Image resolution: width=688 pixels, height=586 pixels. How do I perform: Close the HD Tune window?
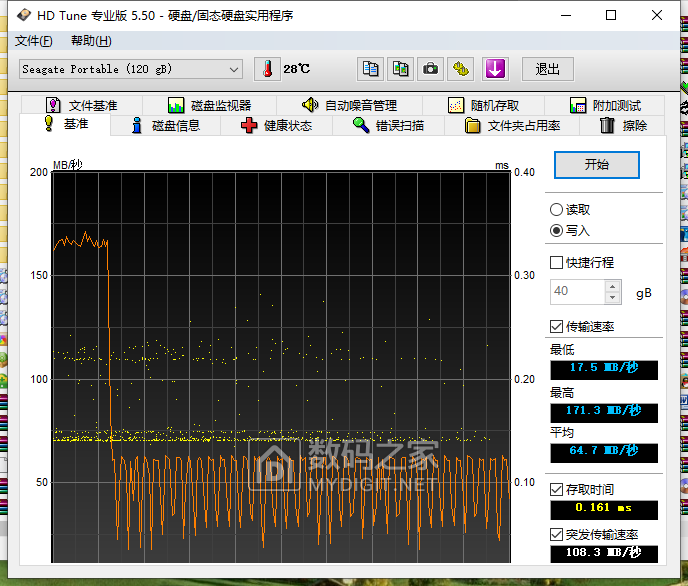657,15
